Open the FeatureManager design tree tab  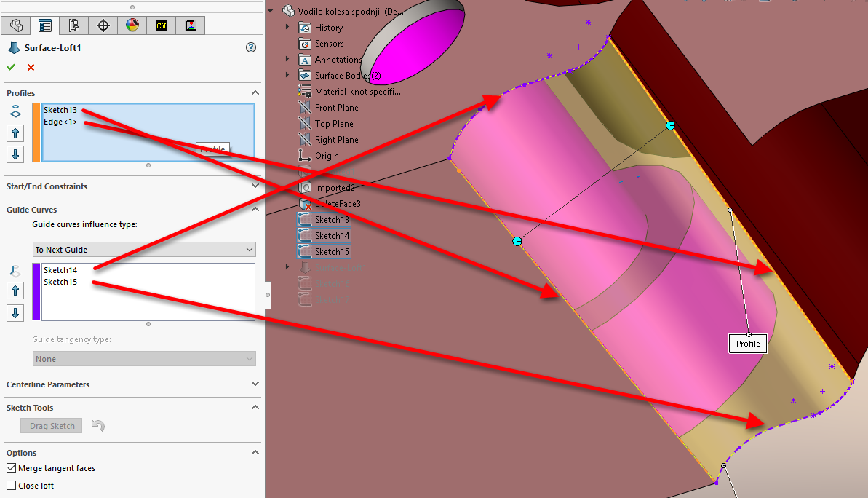(16, 25)
